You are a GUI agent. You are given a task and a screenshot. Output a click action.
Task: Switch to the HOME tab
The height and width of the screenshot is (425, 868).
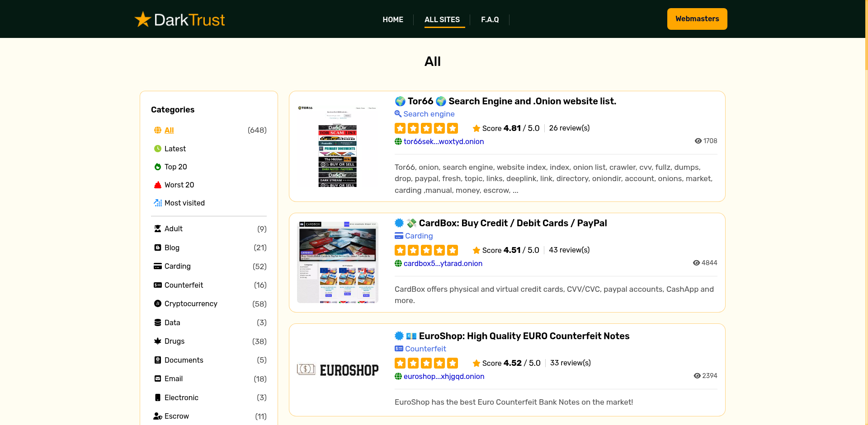(393, 20)
